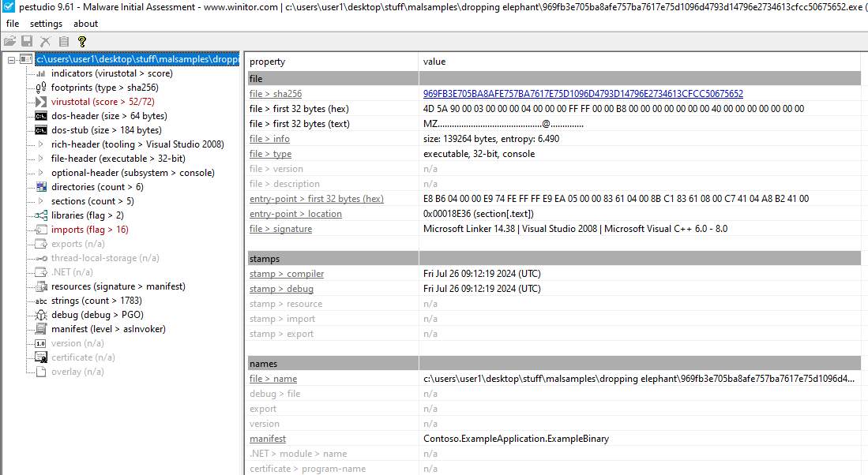Select 'virustotal (score > 52/72)' tree item
This screenshot has width=868, height=475.
pyautogui.click(x=103, y=102)
